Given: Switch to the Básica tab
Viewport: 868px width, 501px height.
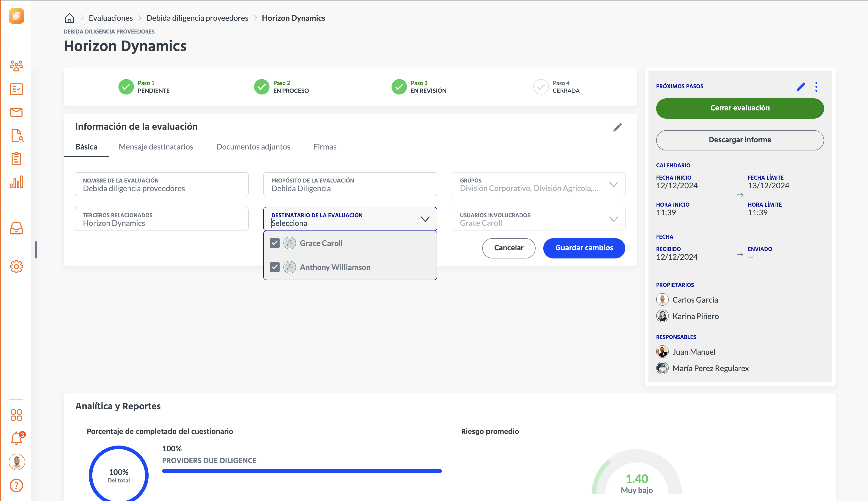Looking at the screenshot, I should (x=86, y=147).
